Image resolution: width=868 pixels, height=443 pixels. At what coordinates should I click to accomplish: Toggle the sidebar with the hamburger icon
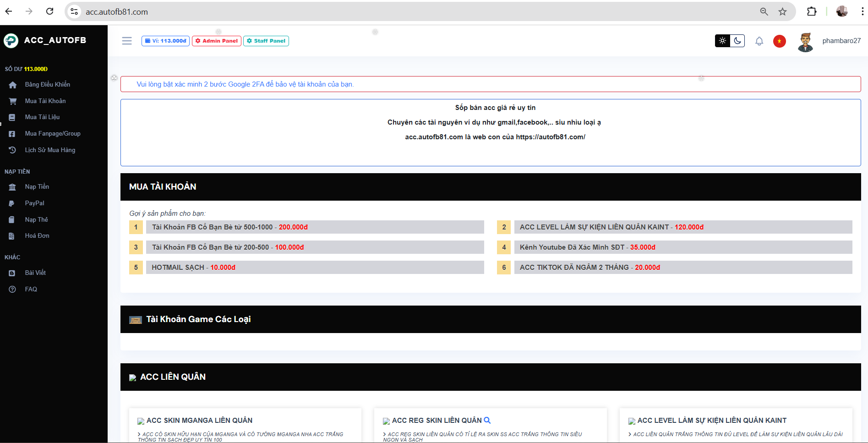point(127,41)
